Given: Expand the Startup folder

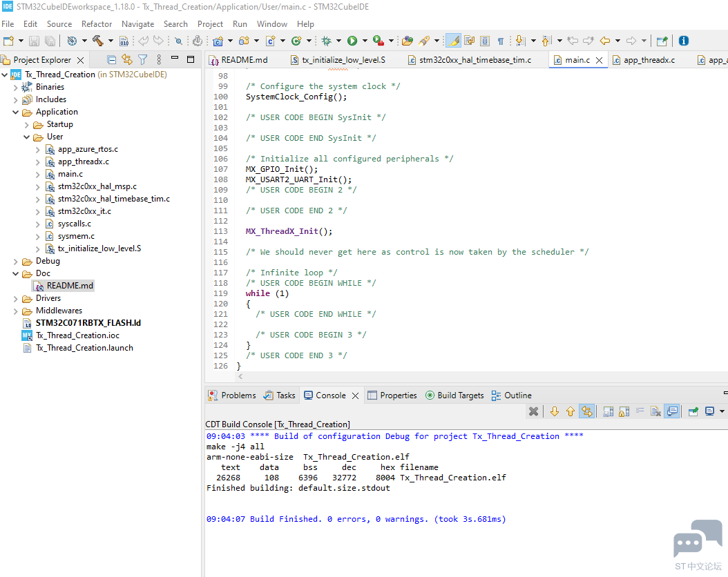Looking at the screenshot, I should pos(26,125).
